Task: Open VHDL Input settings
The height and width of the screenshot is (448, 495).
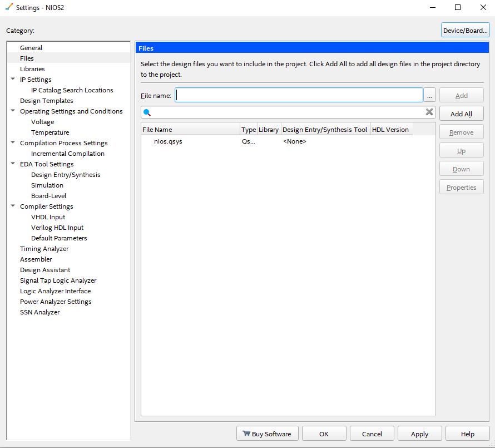Action: pyautogui.click(x=48, y=217)
